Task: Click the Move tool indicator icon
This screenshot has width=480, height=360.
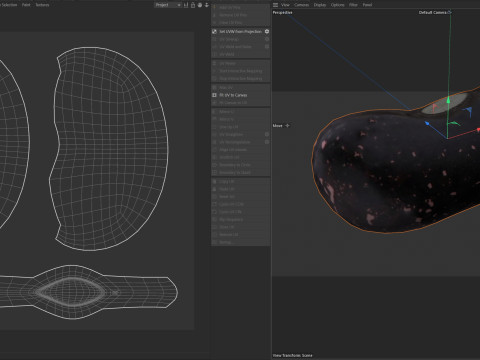Action: point(287,126)
